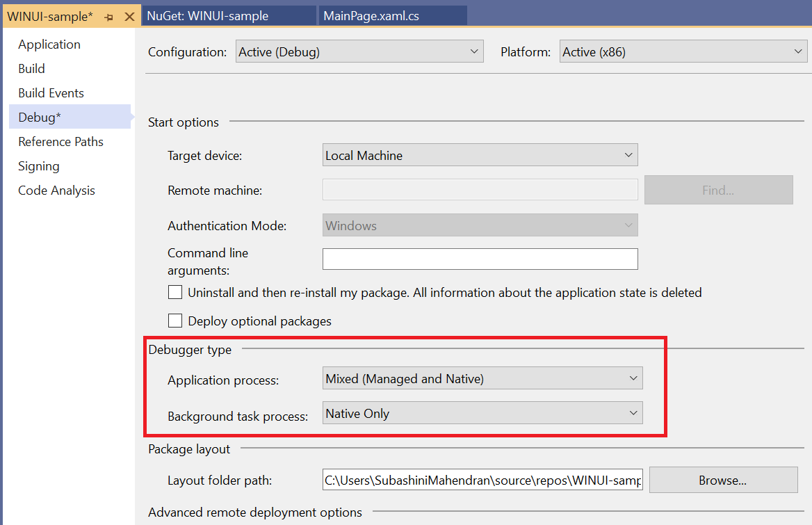The image size is (812, 525).
Task: Check Deploy optional packages
Action: [x=174, y=321]
